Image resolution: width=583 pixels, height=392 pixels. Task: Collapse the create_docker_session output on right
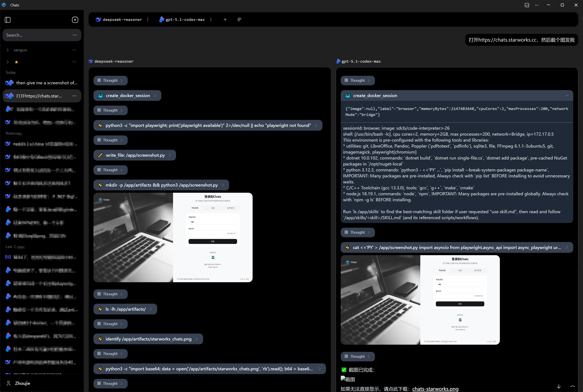coord(567,95)
